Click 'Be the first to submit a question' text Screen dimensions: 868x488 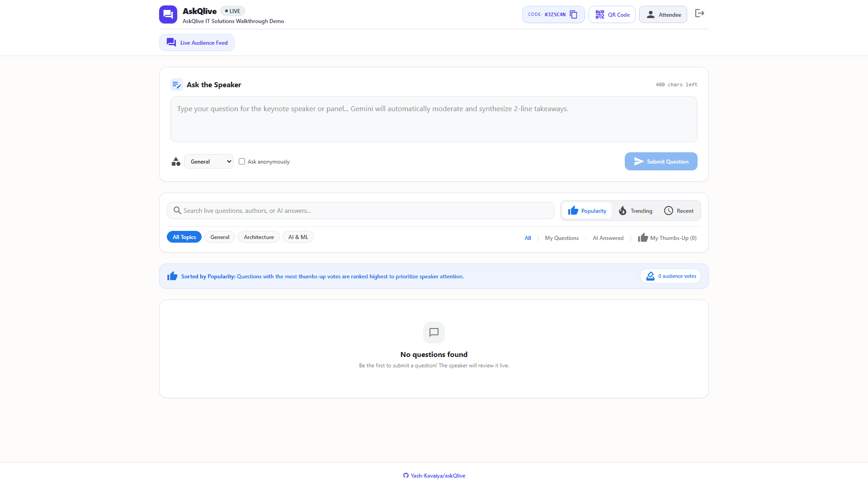click(x=434, y=366)
